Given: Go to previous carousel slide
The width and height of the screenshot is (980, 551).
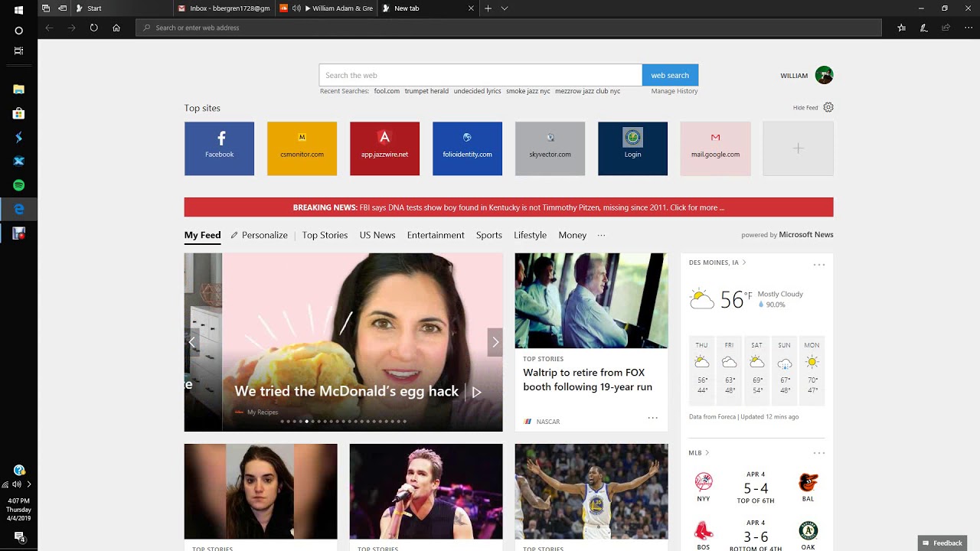Looking at the screenshot, I should click(x=192, y=342).
